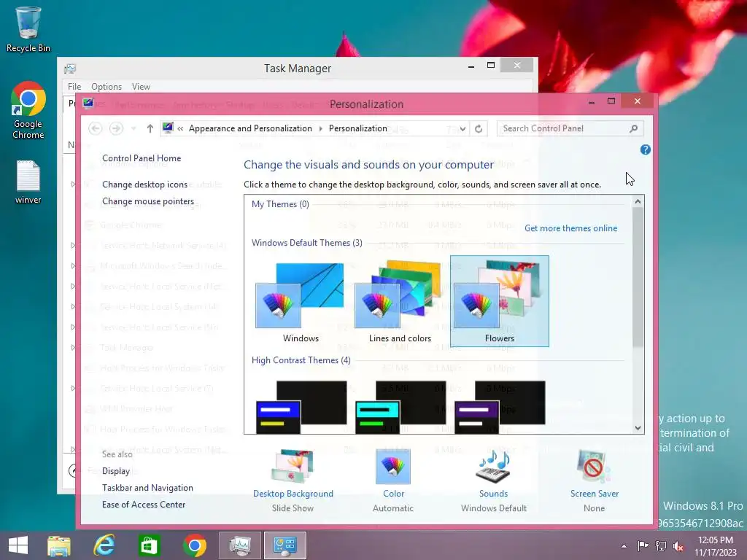Select the Lines and colors theme
This screenshot has height=560, width=747.
pos(400,302)
